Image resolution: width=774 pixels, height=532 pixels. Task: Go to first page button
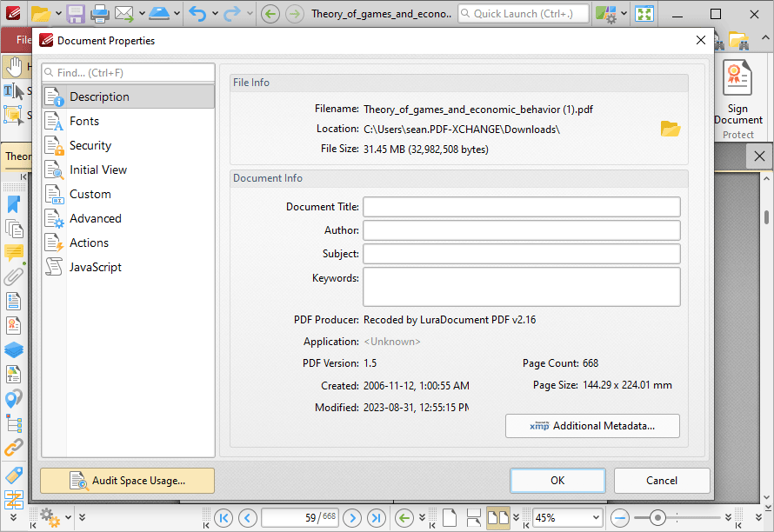[224, 518]
